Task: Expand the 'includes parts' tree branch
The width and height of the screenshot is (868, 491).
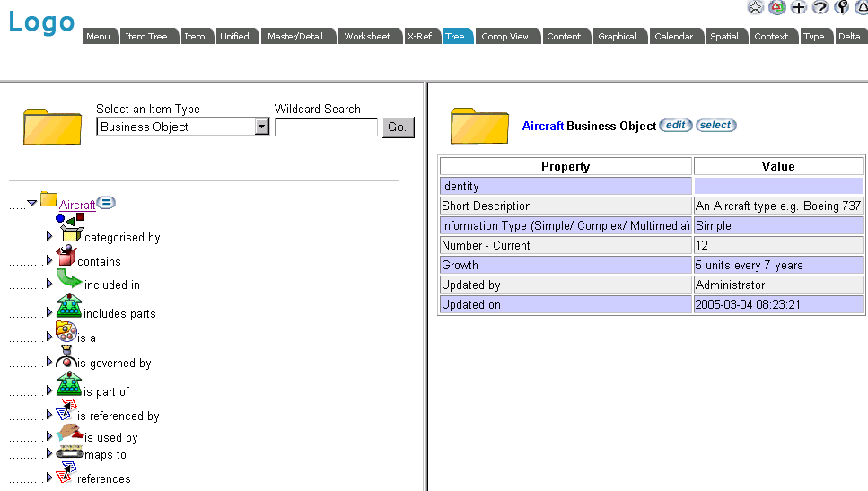Action: coord(49,312)
